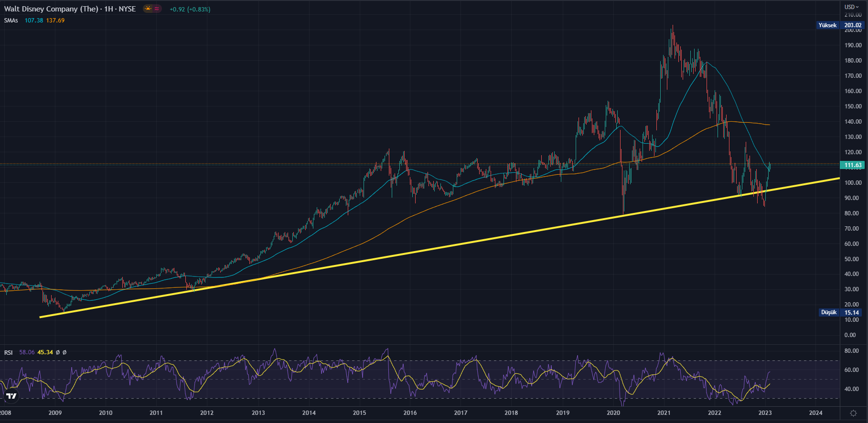Click the pre-market sun session icon

(148, 9)
